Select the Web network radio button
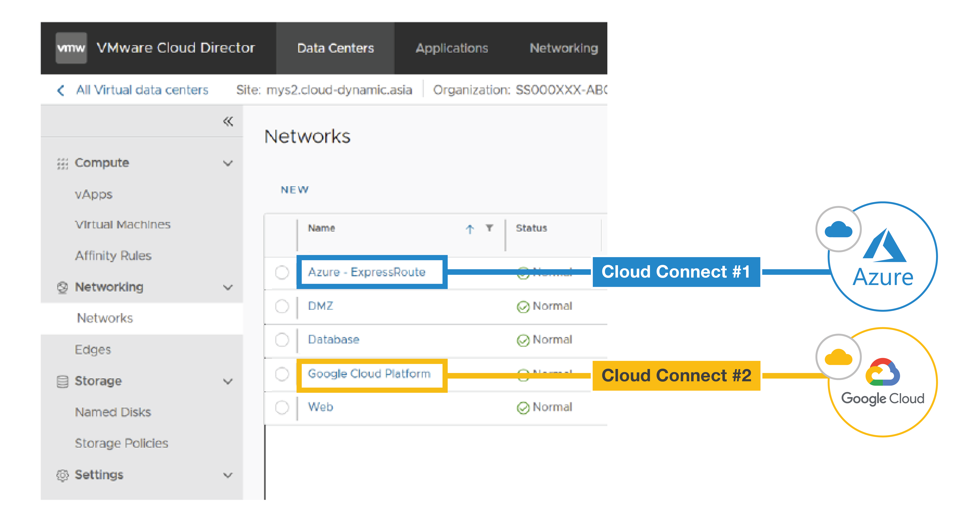 (282, 407)
